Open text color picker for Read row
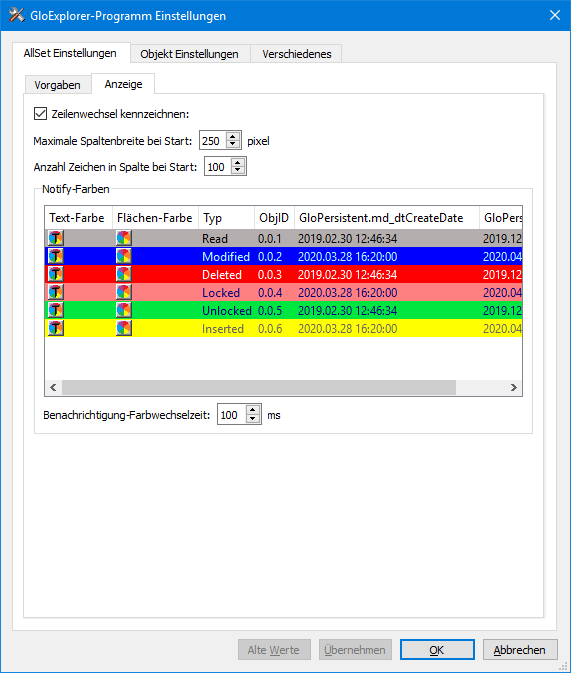Viewport: 571px width, 673px height. coord(56,238)
